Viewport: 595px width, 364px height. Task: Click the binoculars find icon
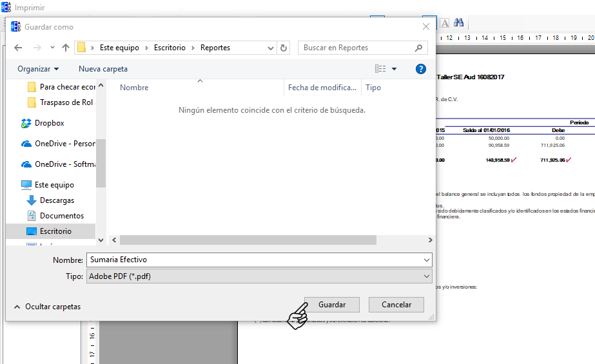pos(459,23)
